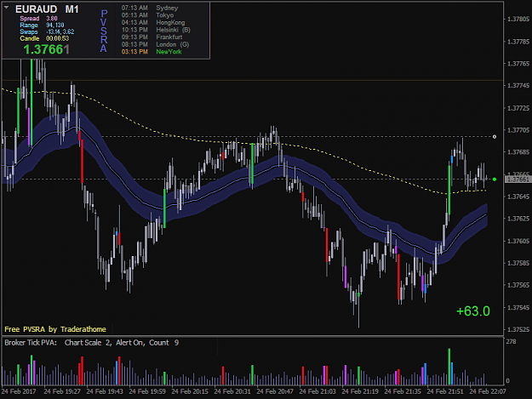Click the 24 Feb 22:07 time label
This screenshot has height=399, width=532.
pyautogui.click(x=488, y=391)
